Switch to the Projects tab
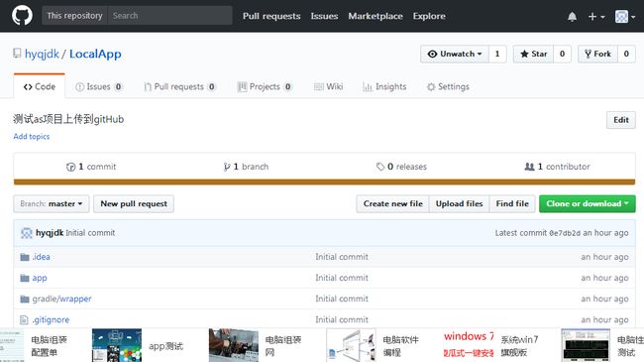 point(265,87)
